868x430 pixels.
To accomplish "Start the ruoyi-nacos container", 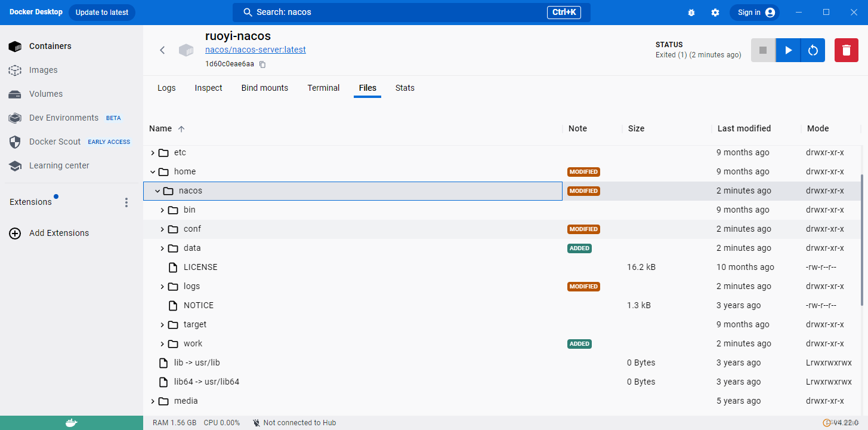I will click(x=787, y=50).
